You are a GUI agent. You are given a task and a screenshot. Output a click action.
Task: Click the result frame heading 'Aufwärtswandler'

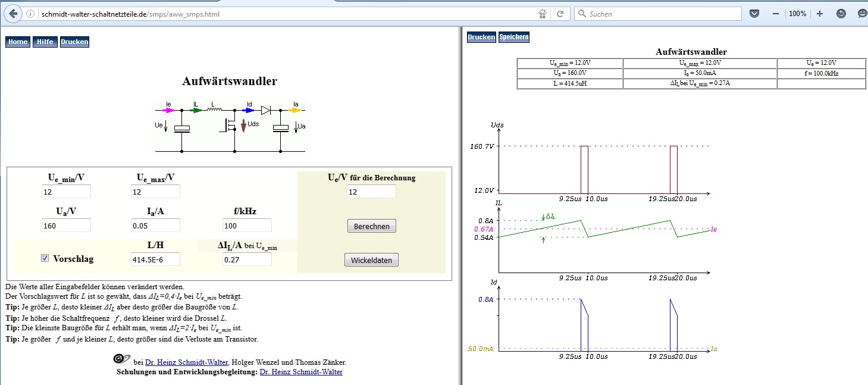[691, 52]
